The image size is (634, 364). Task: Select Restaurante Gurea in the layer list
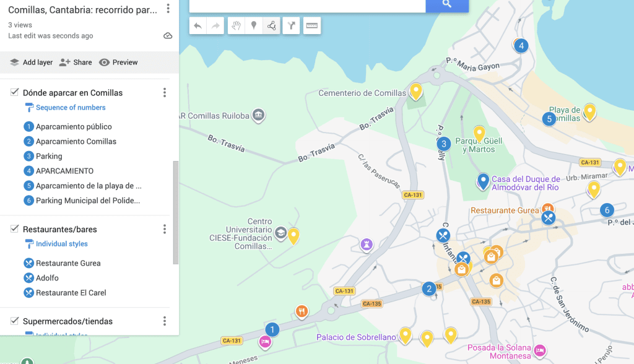coord(68,263)
